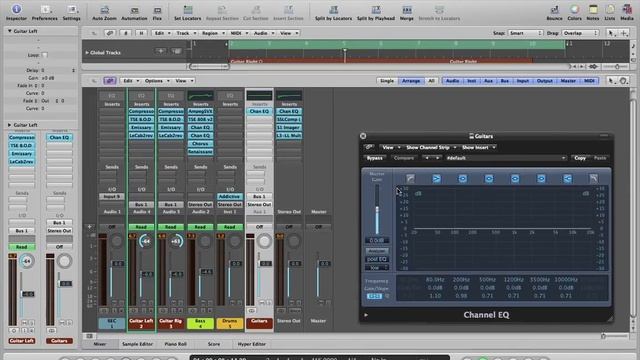The image size is (640, 360).
Task: Switch to the Sample Editor tab
Action: pos(137,344)
